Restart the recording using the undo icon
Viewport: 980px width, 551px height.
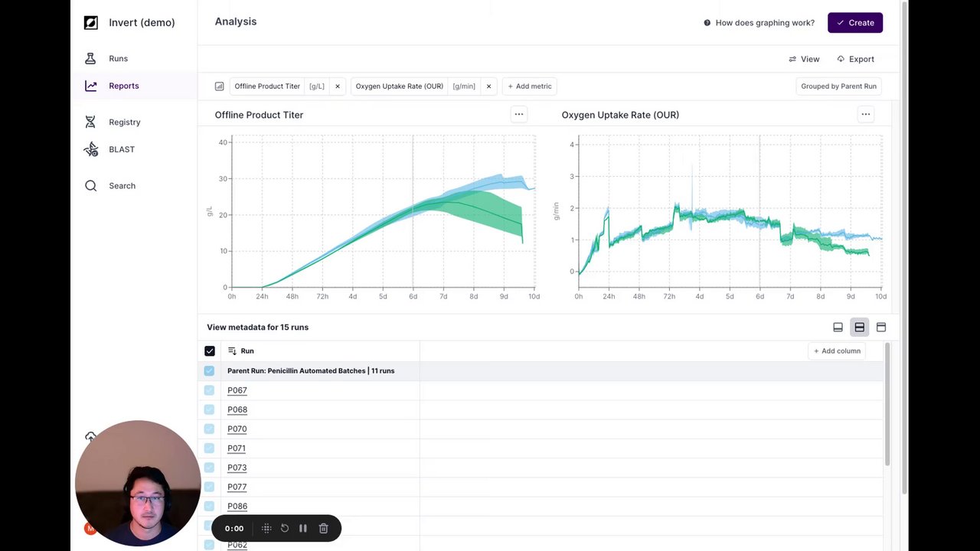click(x=285, y=528)
